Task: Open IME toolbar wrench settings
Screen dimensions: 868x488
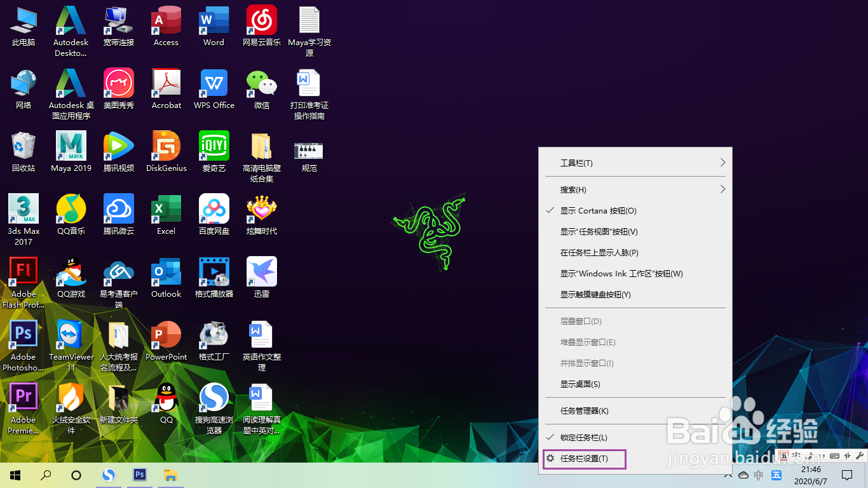Action: pyautogui.click(x=860, y=456)
